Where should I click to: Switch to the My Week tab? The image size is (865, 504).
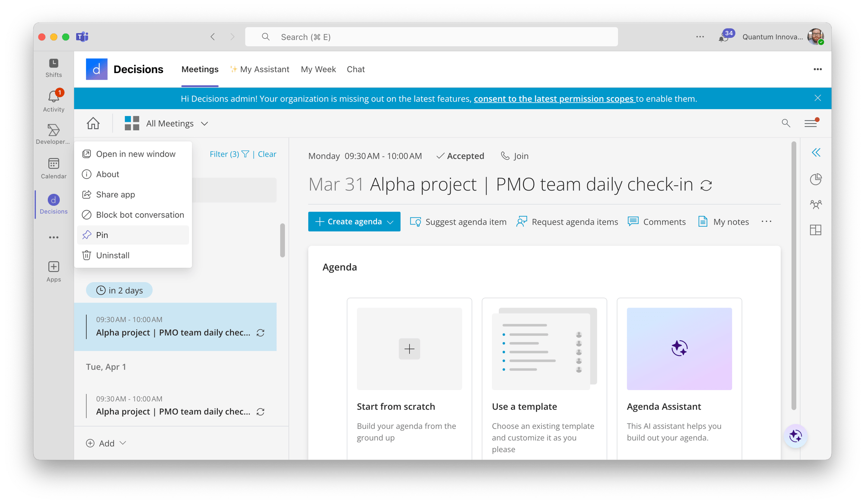[x=318, y=69]
